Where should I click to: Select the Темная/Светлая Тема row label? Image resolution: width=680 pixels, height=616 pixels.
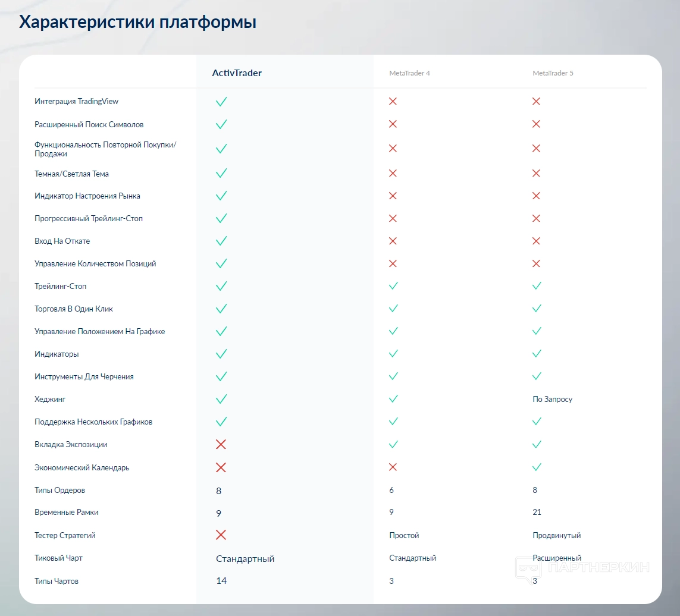tap(71, 174)
